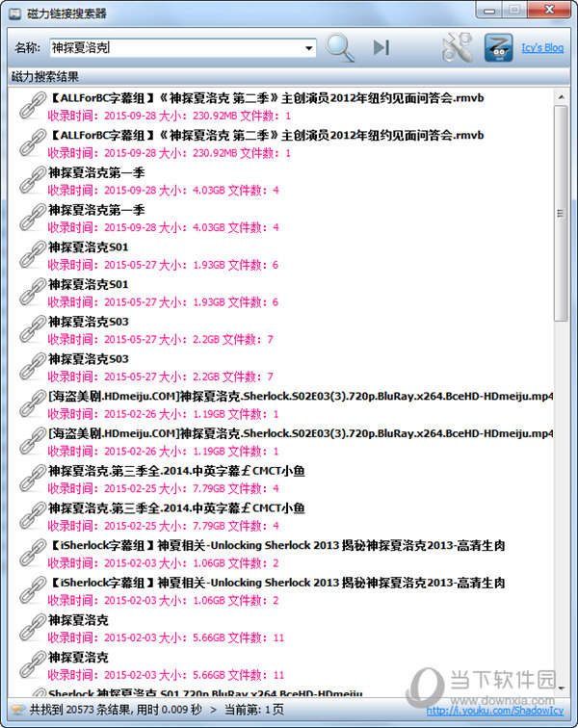Click first 大小 7.79GB 文件数 4 line
The width and height of the screenshot is (578, 728).
[164, 489]
